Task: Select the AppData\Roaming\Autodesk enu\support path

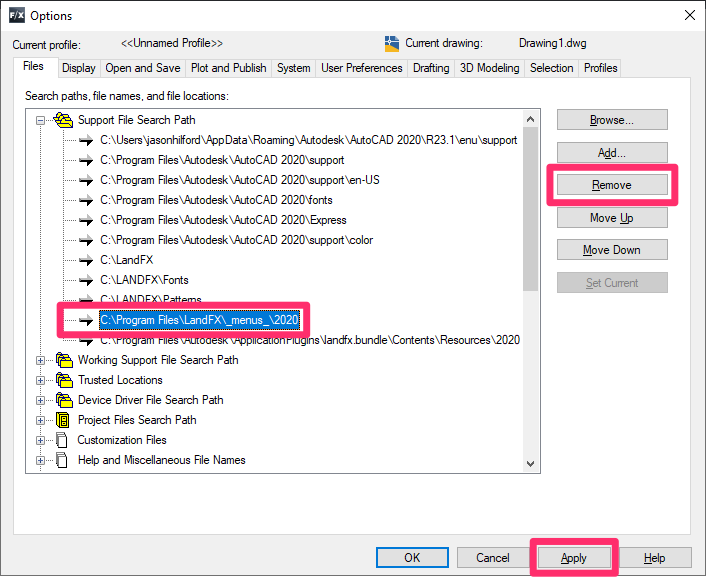Action: pos(308,140)
